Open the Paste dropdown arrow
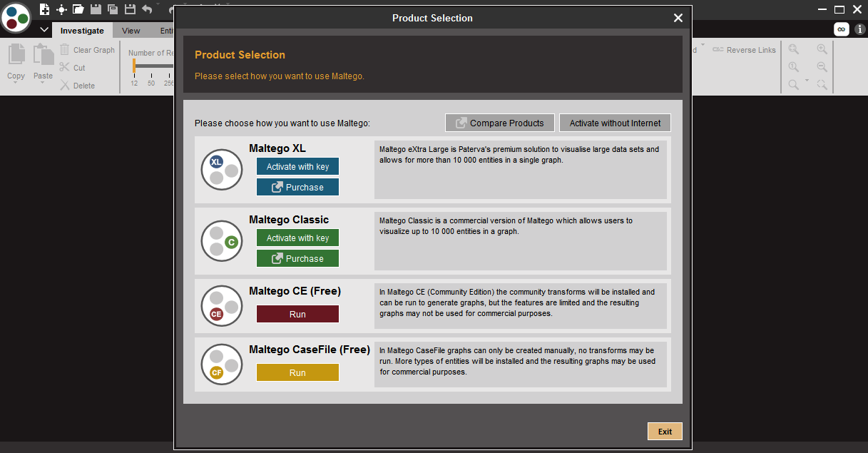 [x=43, y=83]
